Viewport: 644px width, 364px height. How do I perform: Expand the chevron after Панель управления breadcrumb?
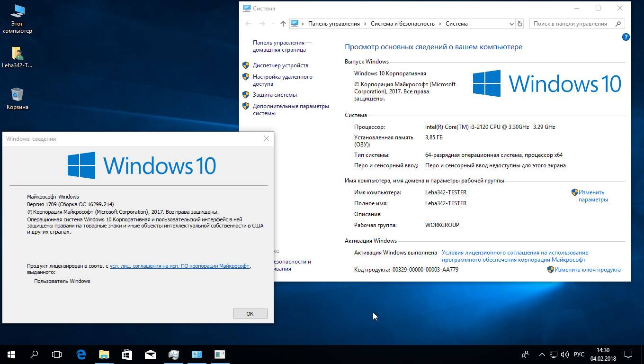365,24
